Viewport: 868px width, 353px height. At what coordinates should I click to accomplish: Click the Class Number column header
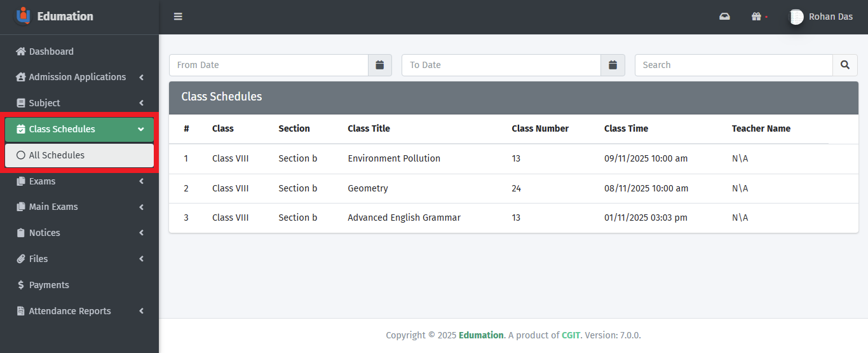[540, 128]
